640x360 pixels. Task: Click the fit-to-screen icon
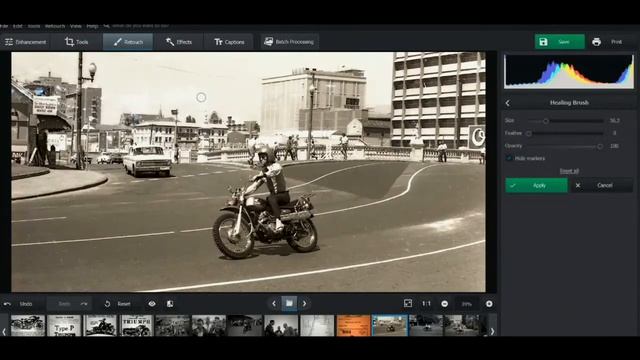pos(408,303)
